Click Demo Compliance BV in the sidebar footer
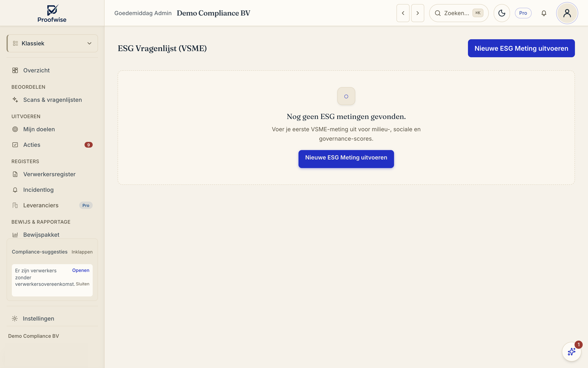Screen dimensions: 588x368 point(33,336)
